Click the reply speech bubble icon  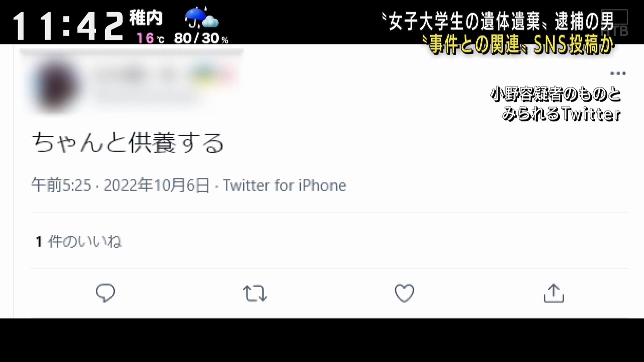coord(105,293)
